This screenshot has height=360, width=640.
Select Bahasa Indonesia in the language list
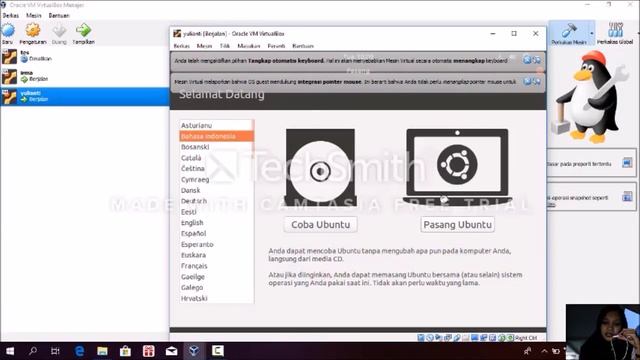pos(216,136)
